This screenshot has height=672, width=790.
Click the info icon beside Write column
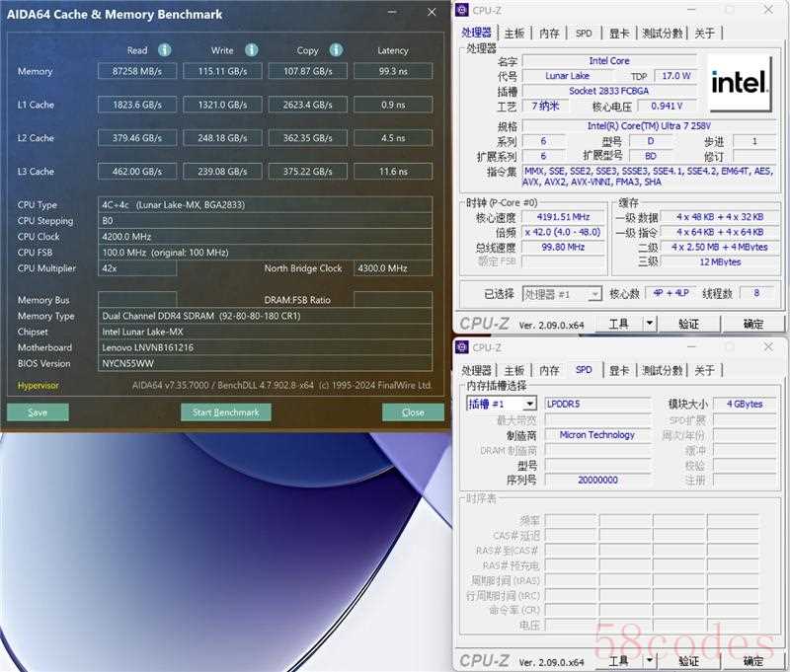[x=251, y=50]
